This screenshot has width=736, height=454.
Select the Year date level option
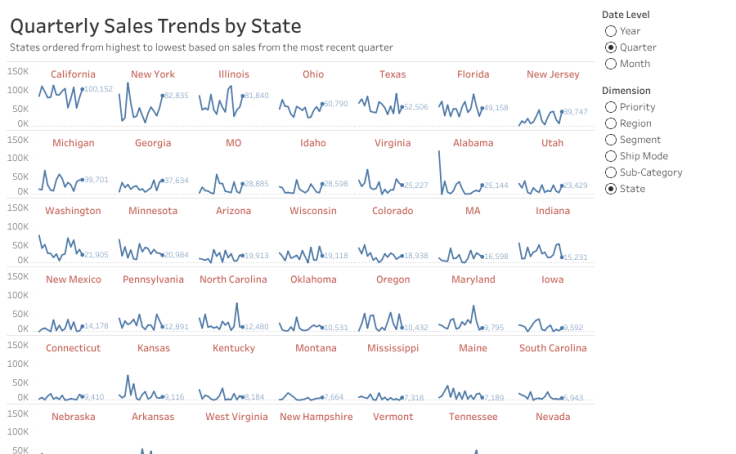pyautogui.click(x=610, y=31)
